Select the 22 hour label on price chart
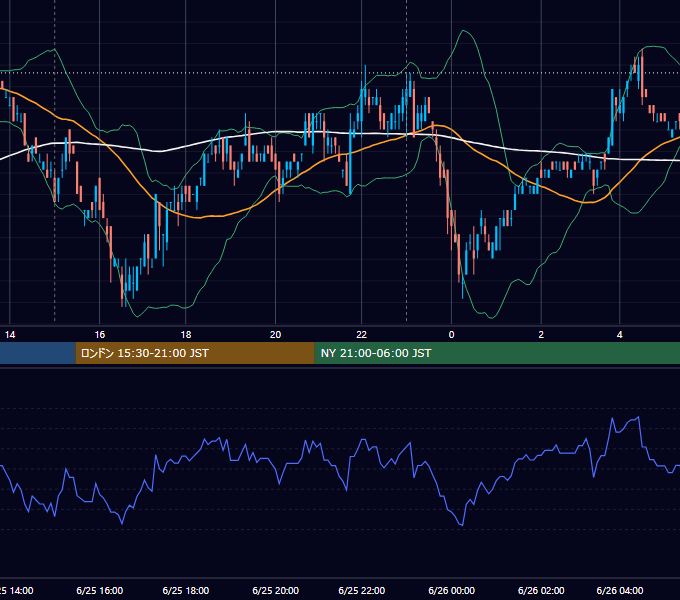 361,335
